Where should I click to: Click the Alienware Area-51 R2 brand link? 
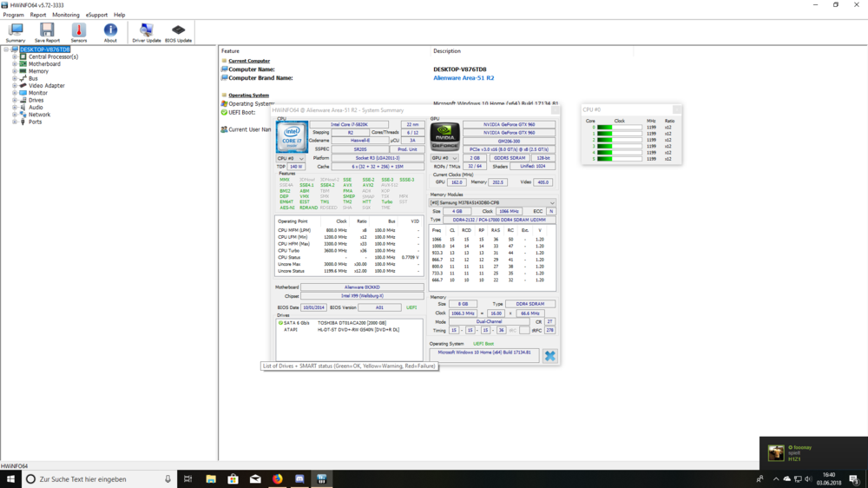coord(464,78)
